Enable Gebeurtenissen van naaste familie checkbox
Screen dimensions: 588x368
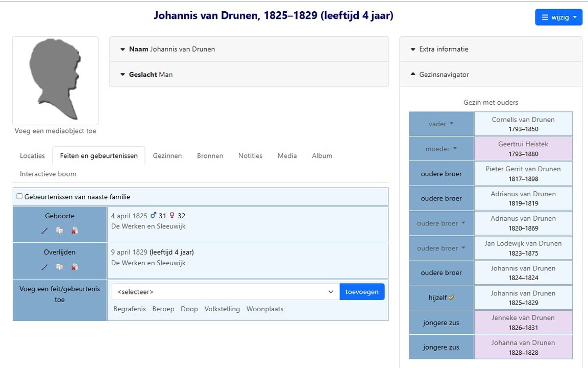point(20,197)
